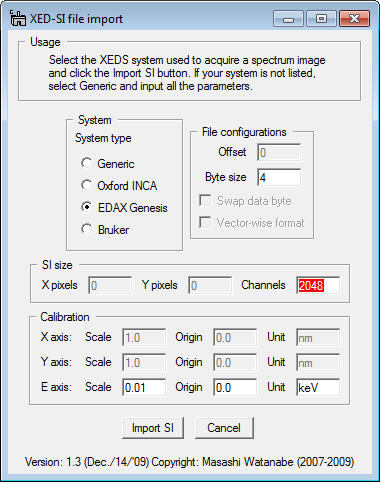This screenshot has width=380, height=482.
Task: Click the highlighted Channels field
Action: tap(318, 285)
